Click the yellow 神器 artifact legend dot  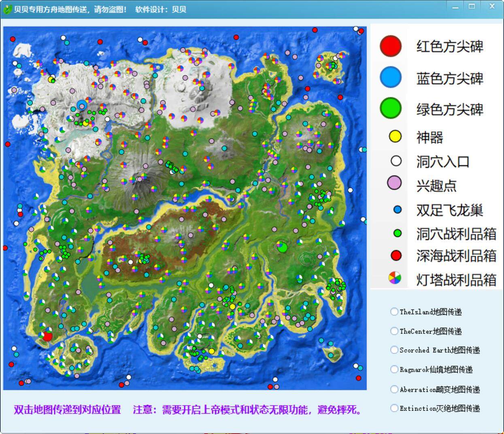coord(395,136)
